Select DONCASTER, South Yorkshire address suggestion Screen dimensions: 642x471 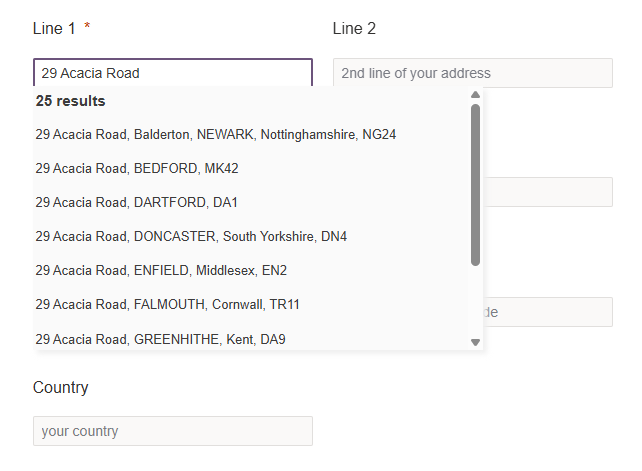point(191,236)
